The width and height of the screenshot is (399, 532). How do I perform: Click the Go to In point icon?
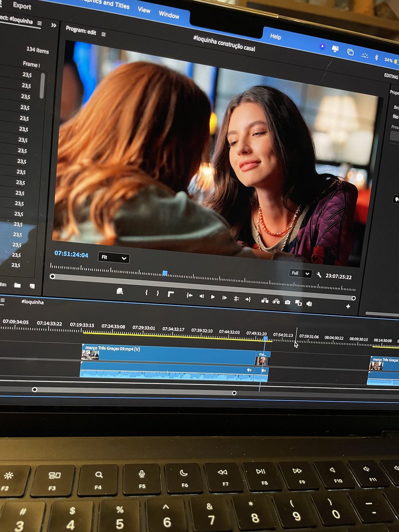coord(189,296)
